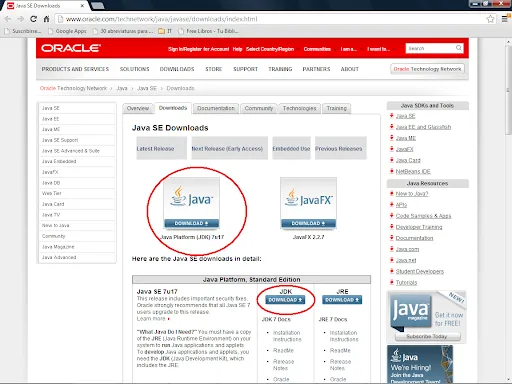This screenshot has height=384, width=512.
Task: Click the JavaFX 2.2.7 Download button
Action: [308, 223]
